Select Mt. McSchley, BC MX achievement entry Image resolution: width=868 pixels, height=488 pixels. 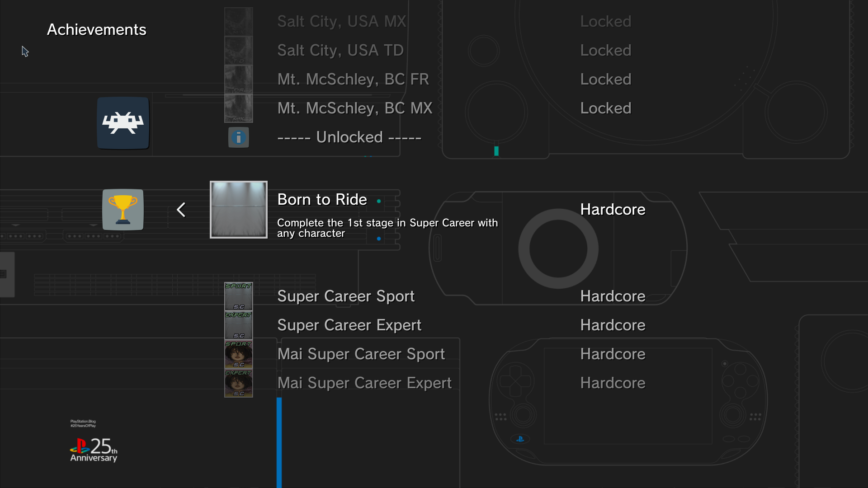[355, 108]
